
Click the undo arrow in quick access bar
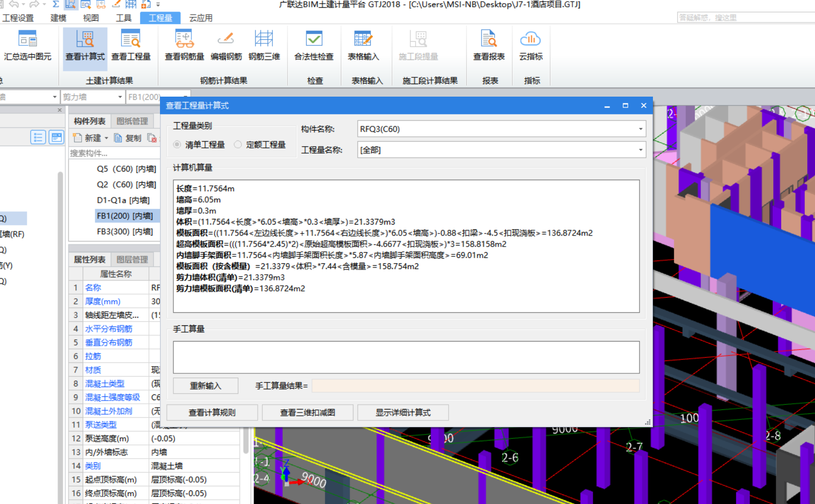click(x=14, y=4)
